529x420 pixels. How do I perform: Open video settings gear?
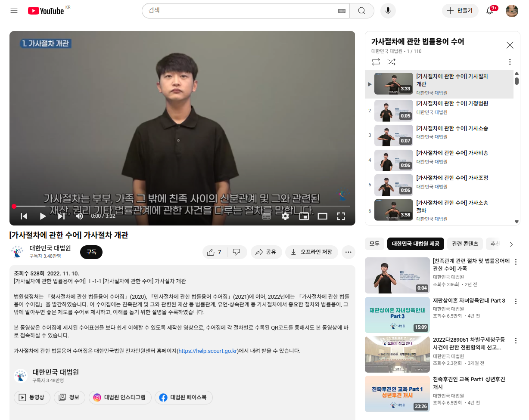pyautogui.click(x=285, y=216)
